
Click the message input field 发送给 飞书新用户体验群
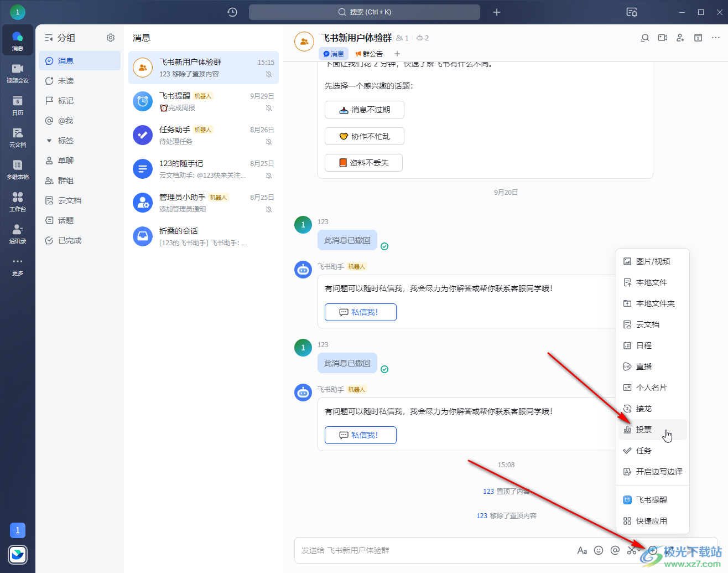(x=434, y=550)
